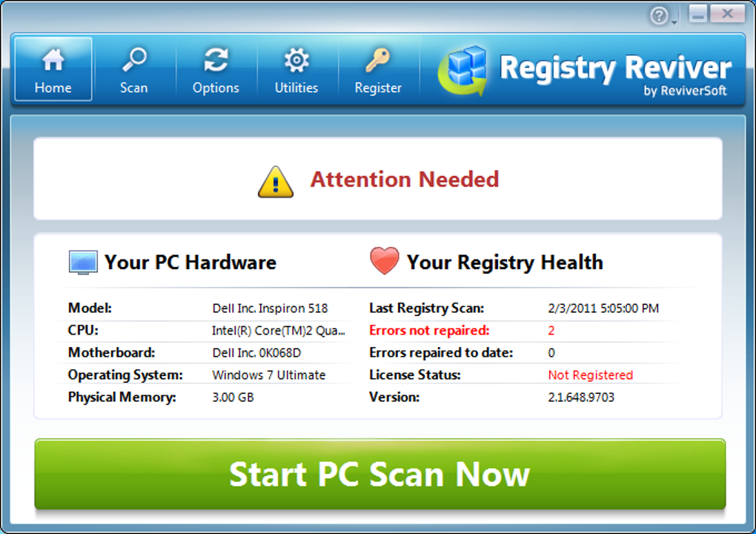Screen dimensions: 756x534
Task: Minimize the Registry Reviver window
Action: pos(697,13)
